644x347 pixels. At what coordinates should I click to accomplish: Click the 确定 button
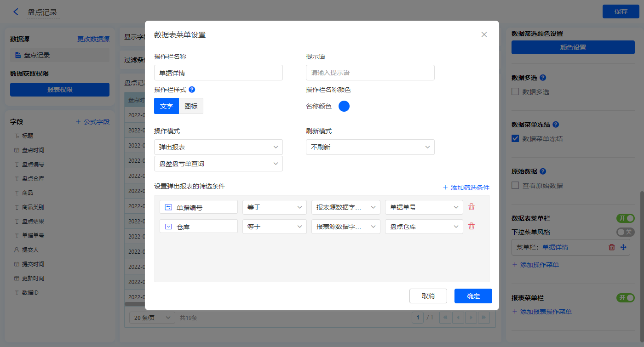point(473,296)
